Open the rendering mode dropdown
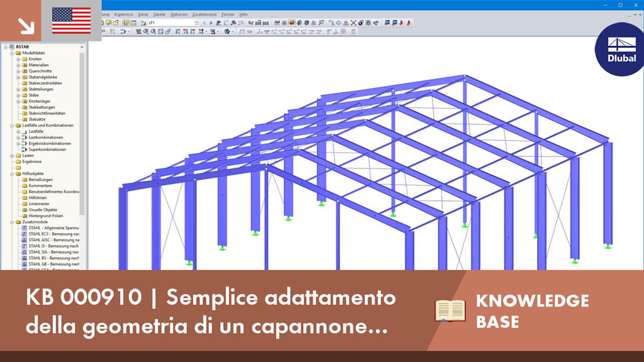 click(x=233, y=31)
